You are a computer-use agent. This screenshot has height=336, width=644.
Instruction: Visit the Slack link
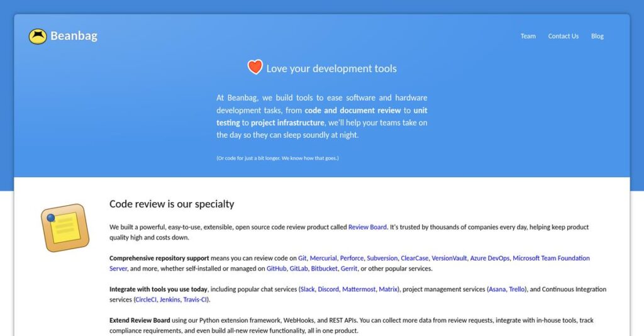(x=307, y=289)
